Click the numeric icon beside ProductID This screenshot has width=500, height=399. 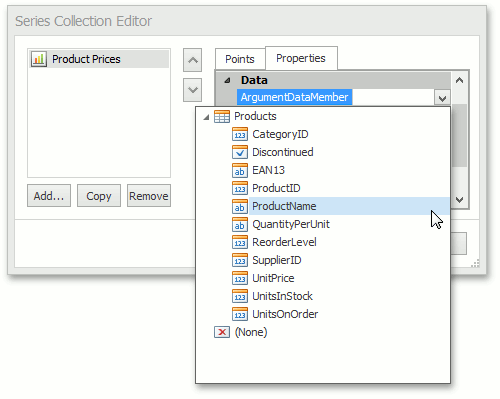(240, 188)
